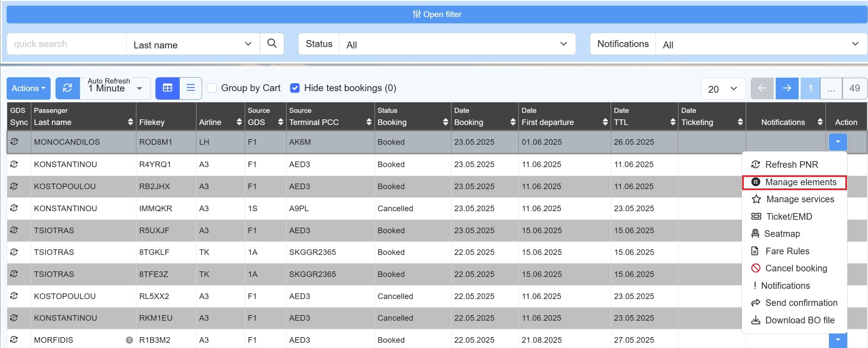868x348 pixels.
Task: Click the Open filter bar
Action: [437, 14]
